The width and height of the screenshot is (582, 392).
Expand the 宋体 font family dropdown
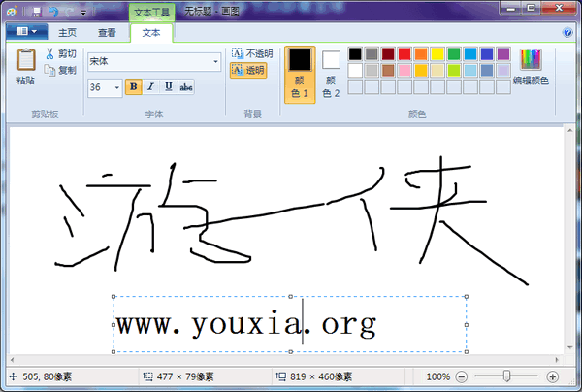[x=215, y=62]
